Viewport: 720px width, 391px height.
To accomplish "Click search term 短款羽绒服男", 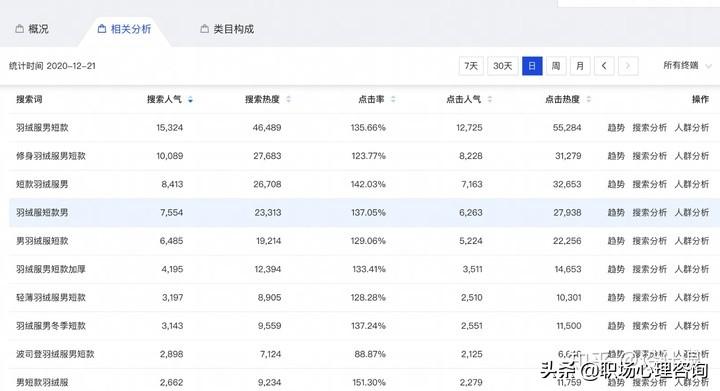I will coord(42,184).
